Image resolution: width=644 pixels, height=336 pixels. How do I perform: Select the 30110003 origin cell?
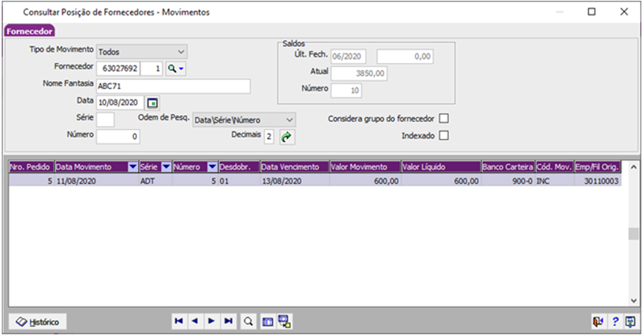597,181
